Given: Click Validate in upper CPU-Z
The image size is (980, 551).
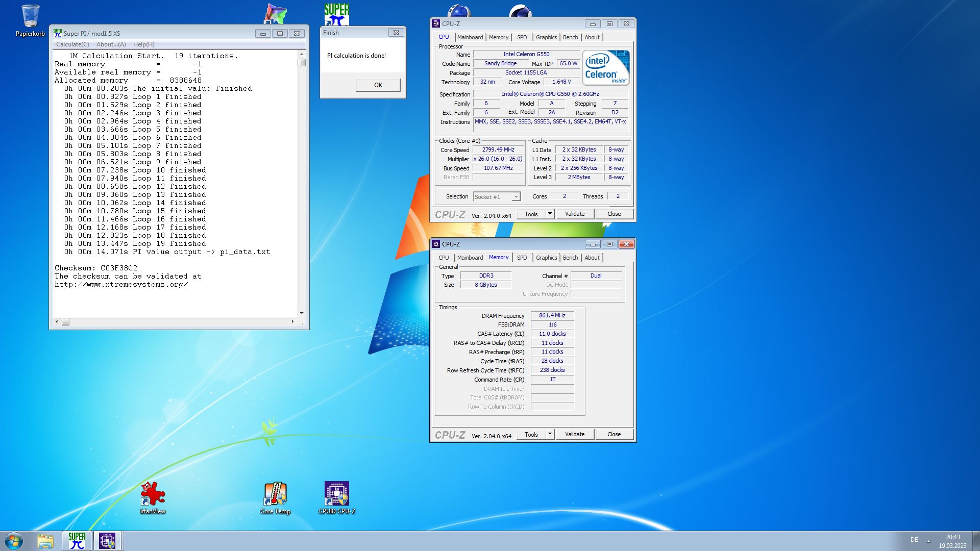Looking at the screenshot, I should tap(575, 214).
